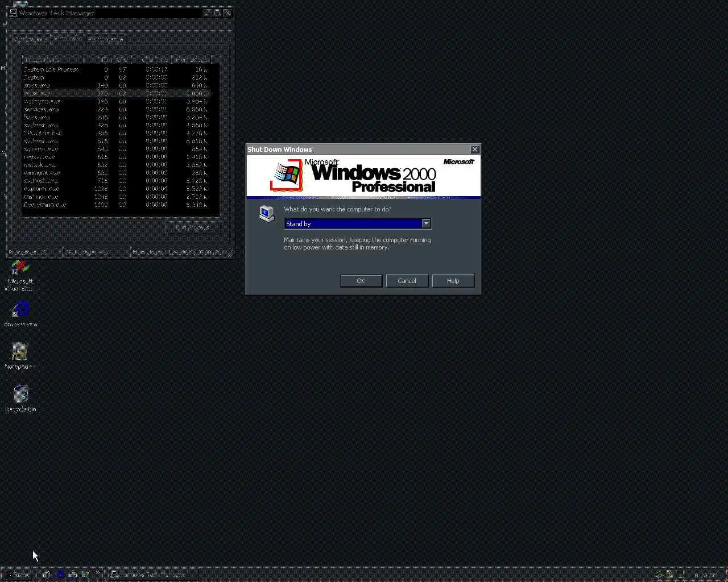The width and height of the screenshot is (728, 582).
Task: Select taskmgr.exe process row
Action: (117, 197)
